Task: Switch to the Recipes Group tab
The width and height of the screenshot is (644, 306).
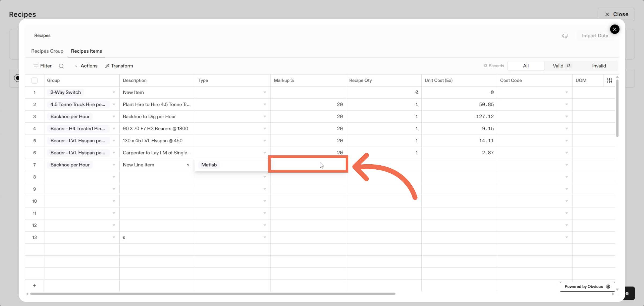Action: coord(47,51)
